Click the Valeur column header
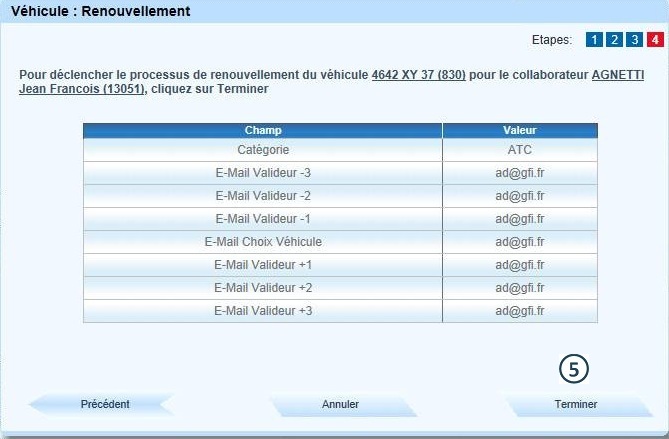669x439 pixels. coord(519,130)
